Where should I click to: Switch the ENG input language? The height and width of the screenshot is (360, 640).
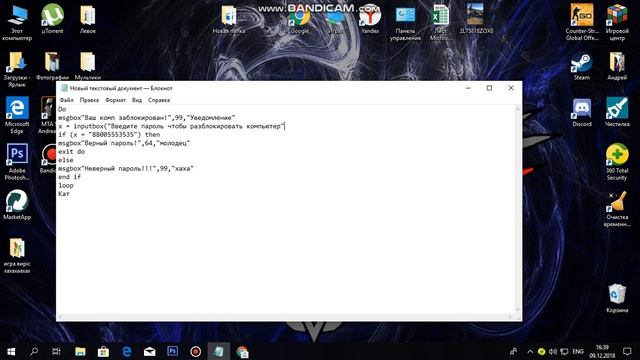pos(578,351)
